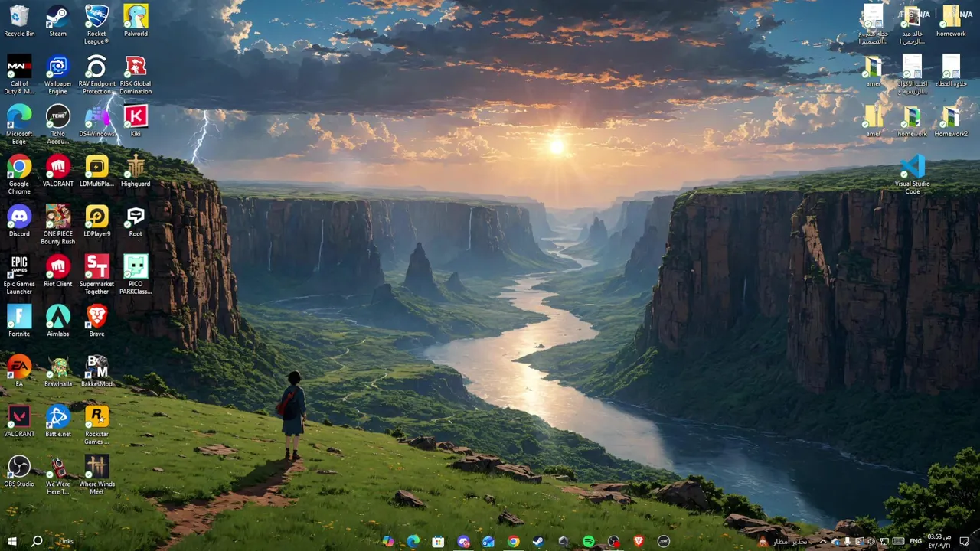Launch Fortnite from the desktop
This screenshot has width=980, height=551.
click(x=19, y=321)
